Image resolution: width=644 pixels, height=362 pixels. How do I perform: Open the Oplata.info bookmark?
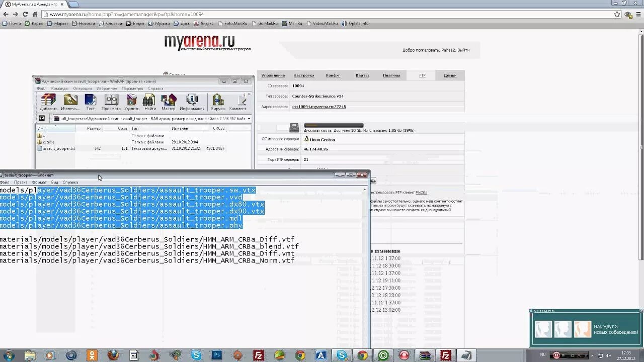355,23
